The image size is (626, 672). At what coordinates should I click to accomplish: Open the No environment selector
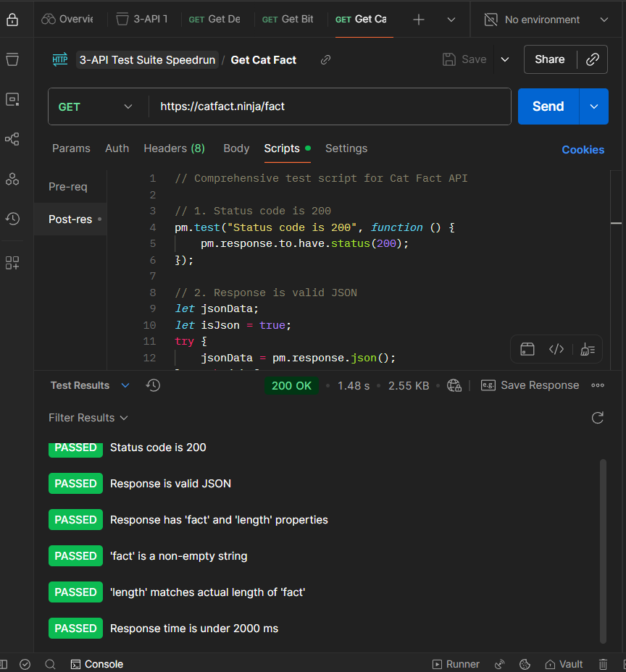tap(546, 20)
